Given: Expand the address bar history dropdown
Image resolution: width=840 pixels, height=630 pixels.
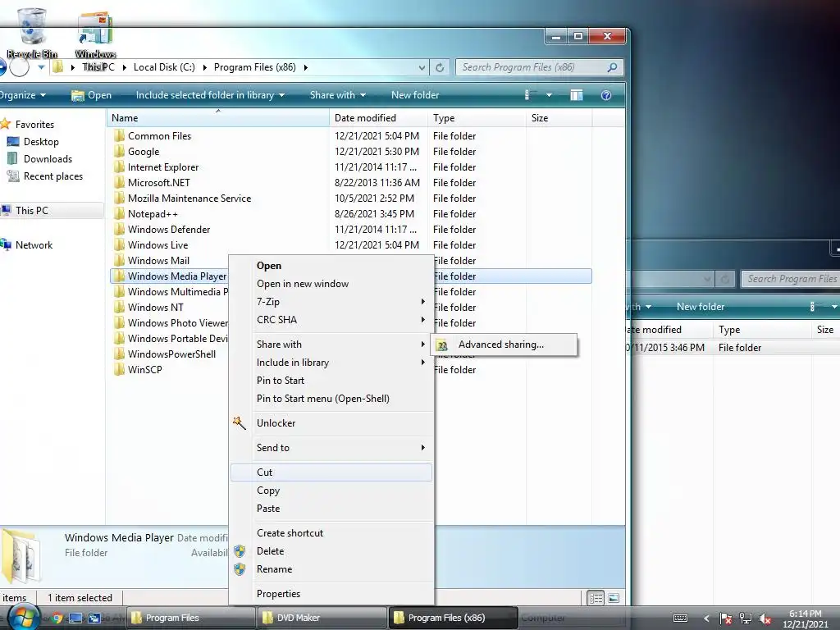Looking at the screenshot, I should tap(422, 67).
